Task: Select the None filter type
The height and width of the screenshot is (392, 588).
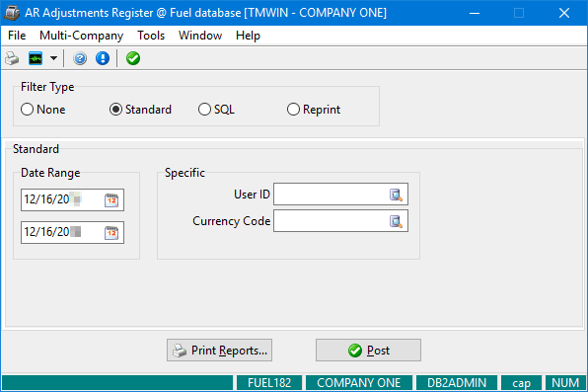Action: click(x=43, y=110)
